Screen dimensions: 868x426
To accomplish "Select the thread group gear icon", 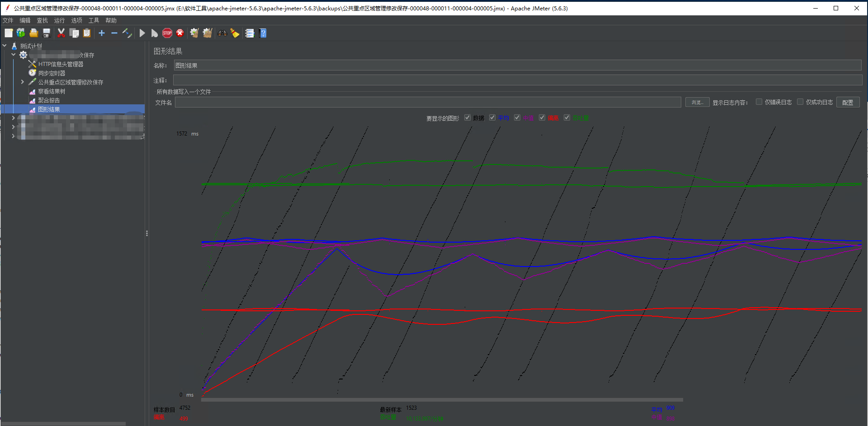I will (24, 55).
